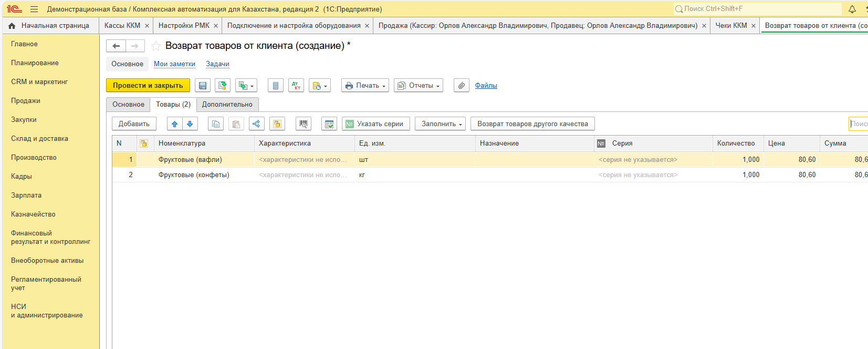The height and width of the screenshot is (349, 868).
Task: Click the post document icon
Action: (223, 86)
